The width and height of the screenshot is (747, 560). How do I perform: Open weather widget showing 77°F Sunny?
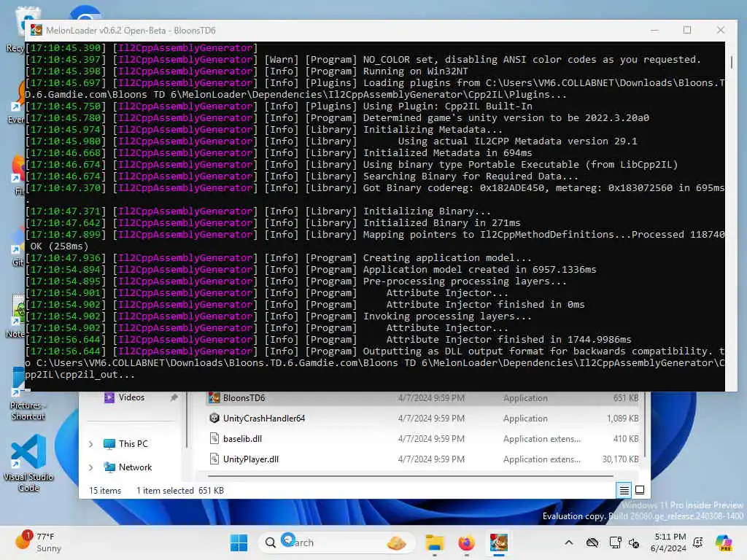pos(39,542)
